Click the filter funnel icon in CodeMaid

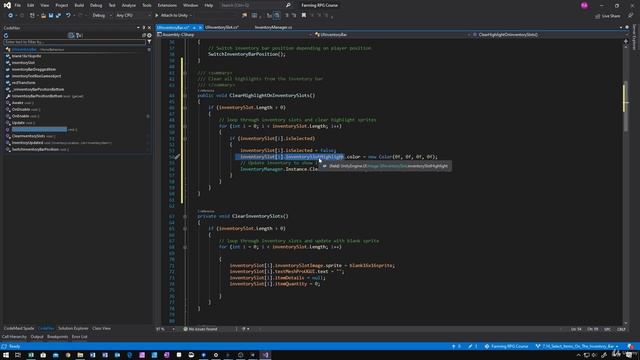point(149,42)
